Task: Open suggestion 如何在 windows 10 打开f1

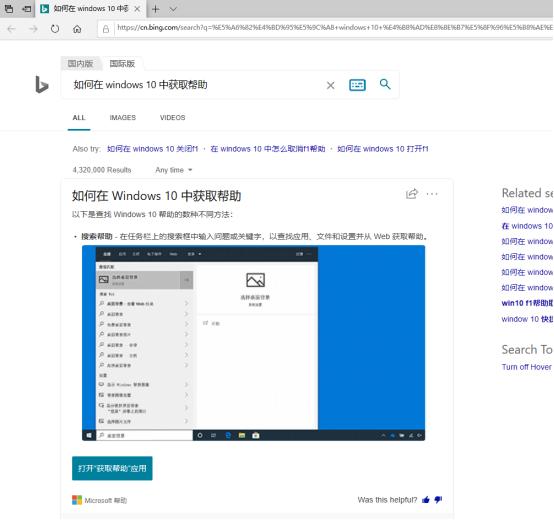Action: pyautogui.click(x=383, y=149)
